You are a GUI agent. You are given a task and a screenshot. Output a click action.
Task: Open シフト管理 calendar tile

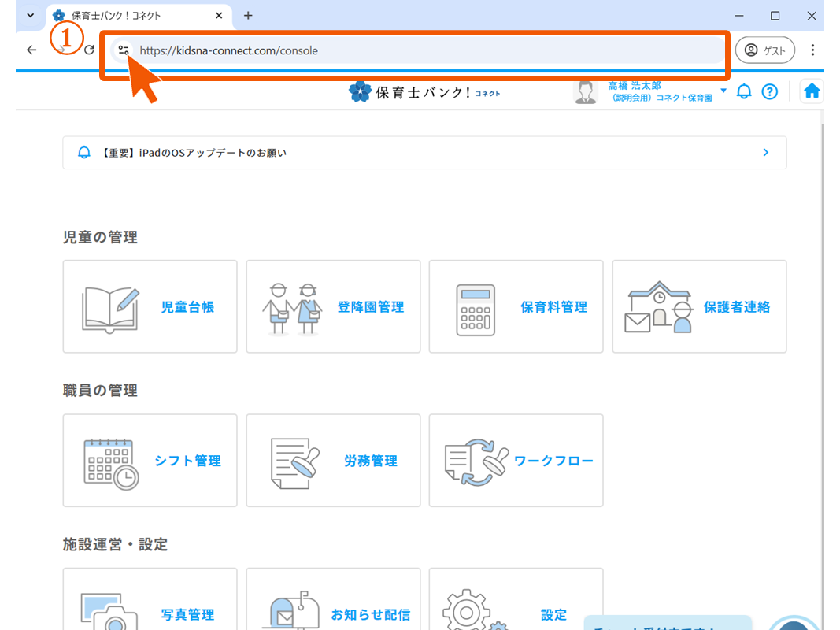click(150, 461)
